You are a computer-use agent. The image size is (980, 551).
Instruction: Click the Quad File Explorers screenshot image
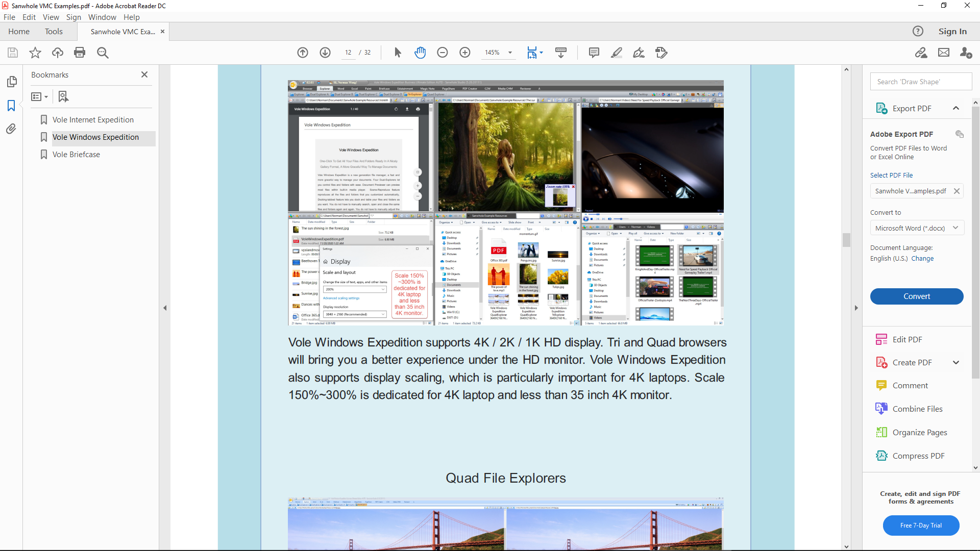pyautogui.click(x=505, y=523)
